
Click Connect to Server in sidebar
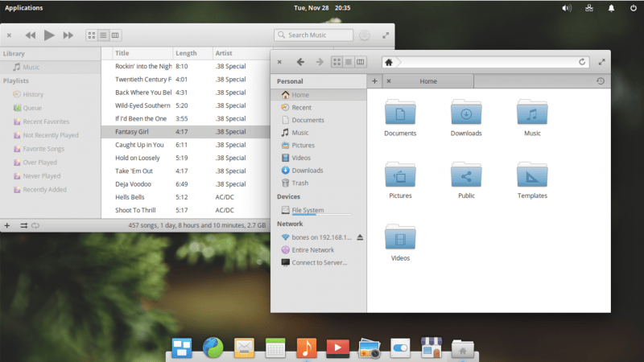coord(319,262)
